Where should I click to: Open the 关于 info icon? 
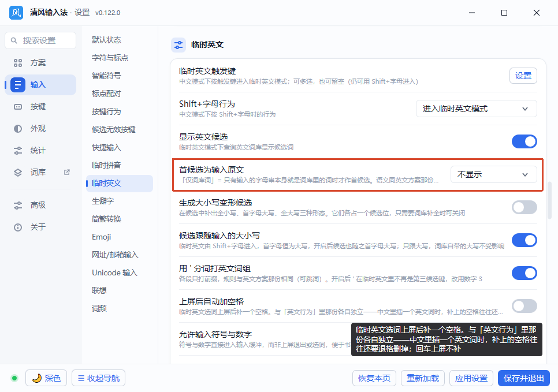point(18,227)
